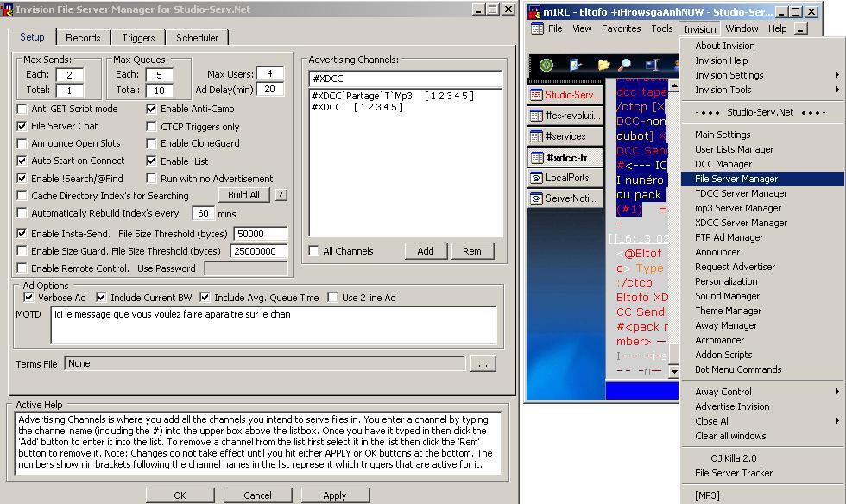This screenshot has width=846, height=504.
Task: Click the document-with-pen icon in mIRC toolbar
Action: point(575,66)
